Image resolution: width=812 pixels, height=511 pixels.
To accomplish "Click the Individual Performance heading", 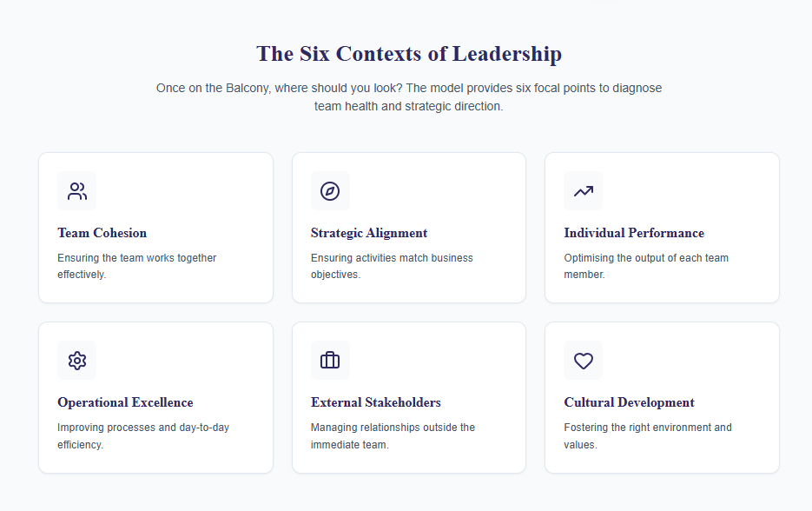I will click(634, 233).
